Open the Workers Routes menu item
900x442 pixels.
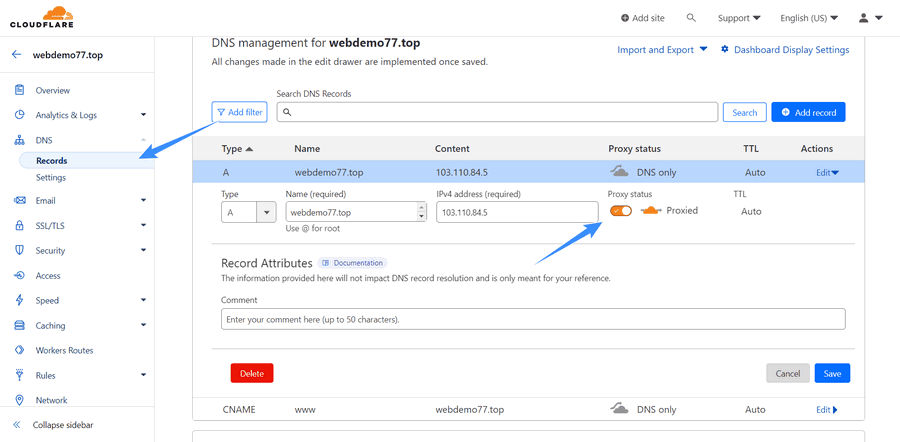pyautogui.click(x=64, y=350)
